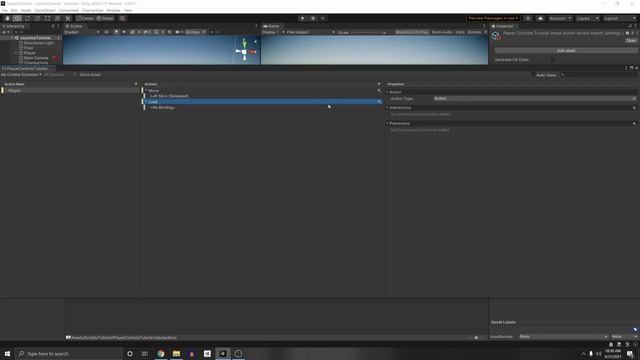
Task: Expand the Player object in Hierarchy
Action: 16,53
